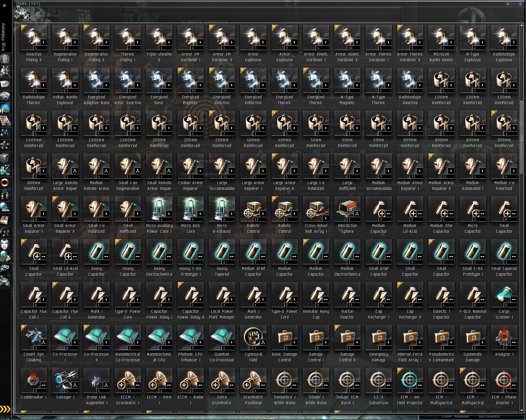
Task: Click the Analyzer I module
Action: (x=504, y=343)
